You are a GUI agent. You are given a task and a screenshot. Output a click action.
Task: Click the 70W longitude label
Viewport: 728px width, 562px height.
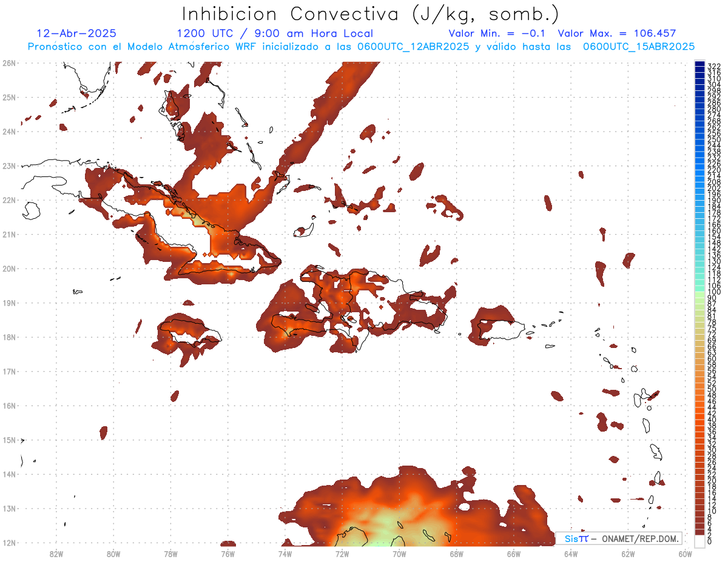[x=399, y=554]
